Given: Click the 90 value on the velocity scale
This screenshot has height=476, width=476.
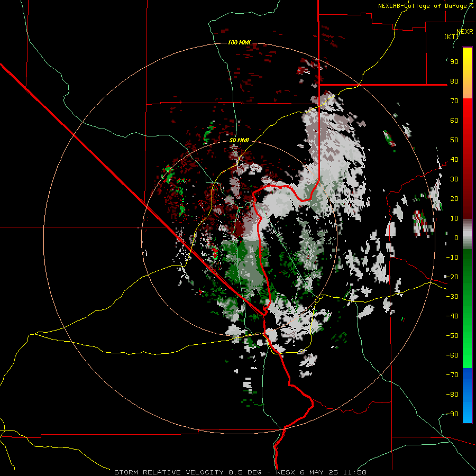Looking at the screenshot, I should click(x=454, y=62).
